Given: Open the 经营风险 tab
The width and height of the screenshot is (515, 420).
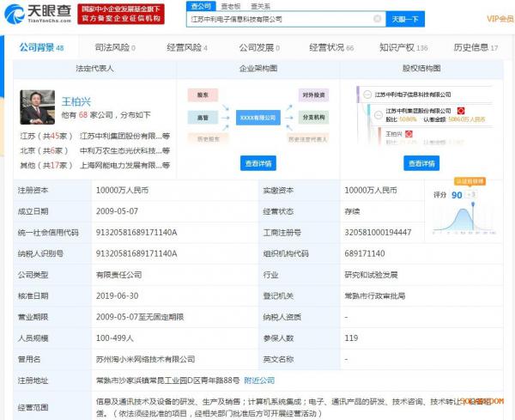Looking at the screenshot, I should point(187,47).
